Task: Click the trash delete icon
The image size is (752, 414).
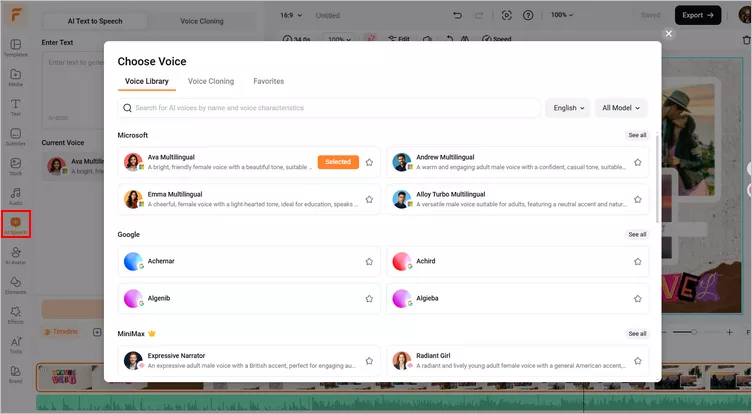Action: pos(746,40)
